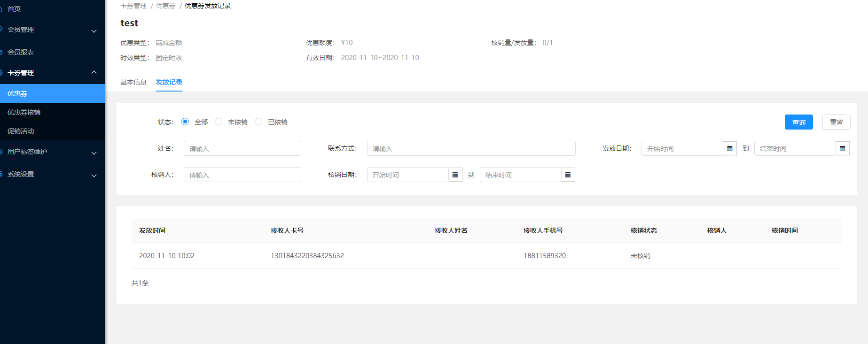The image size is (868, 344).
Task: Switch to the 基本信息 tab
Action: click(133, 82)
